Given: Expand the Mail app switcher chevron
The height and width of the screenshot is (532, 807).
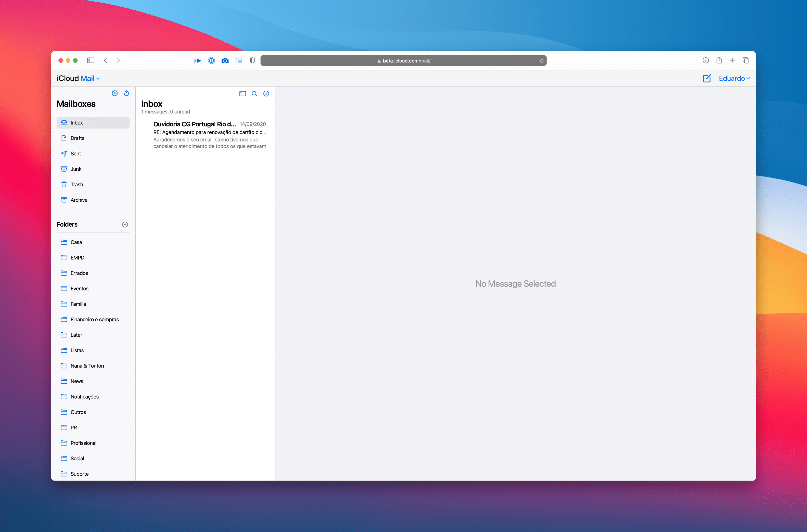Looking at the screenshot, I should 98,78.
